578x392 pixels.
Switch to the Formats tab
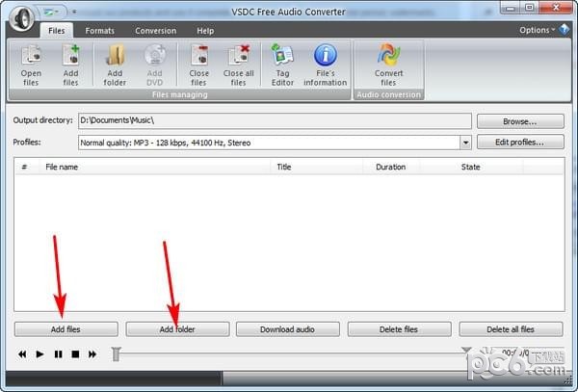click(99, 31)
